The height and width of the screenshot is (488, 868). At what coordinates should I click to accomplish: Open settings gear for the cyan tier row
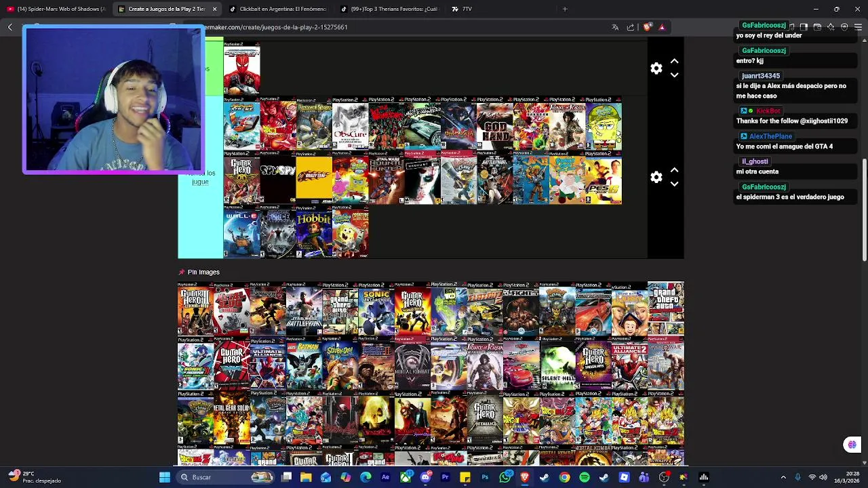[656, 177]
